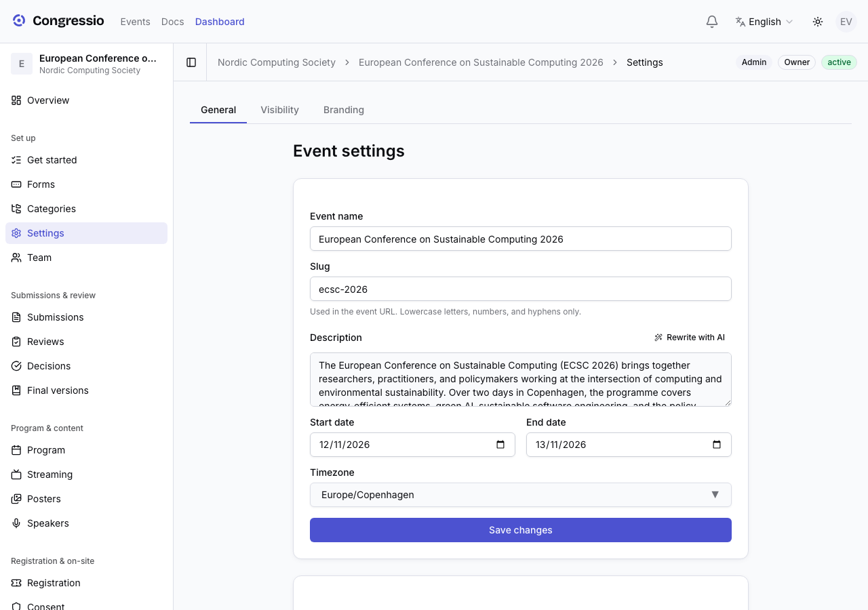The image size is (868, 610).
Task: Click the Forms icon in sidebar
Action: (x=16, y=184)
